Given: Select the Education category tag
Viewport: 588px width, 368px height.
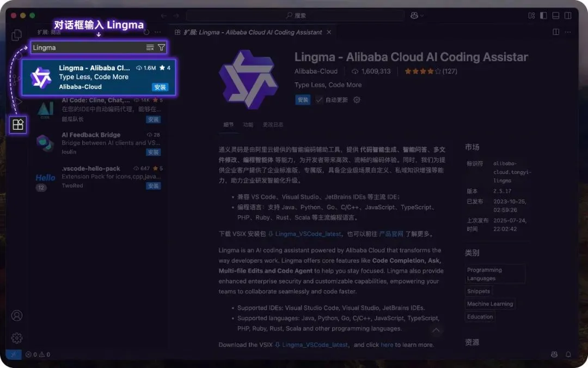Looking at the screenshot, I should click(x=480, y=317).
